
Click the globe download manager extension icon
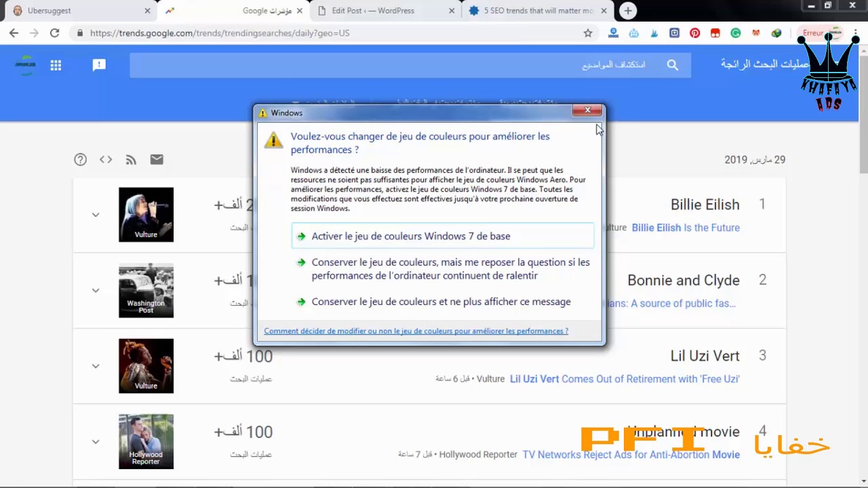(776, 33)
